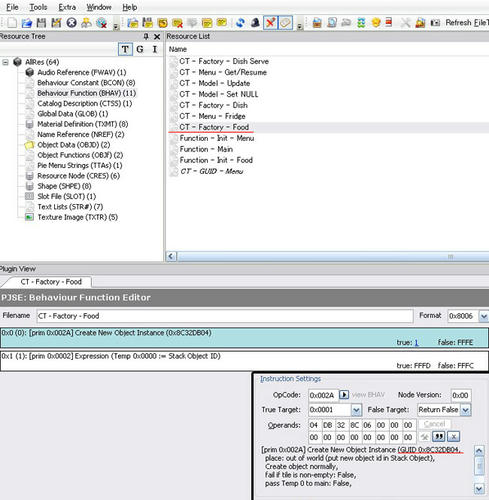Open the Extra menu
The height and width of the screenshot is (500, 489).
(67, 7)
